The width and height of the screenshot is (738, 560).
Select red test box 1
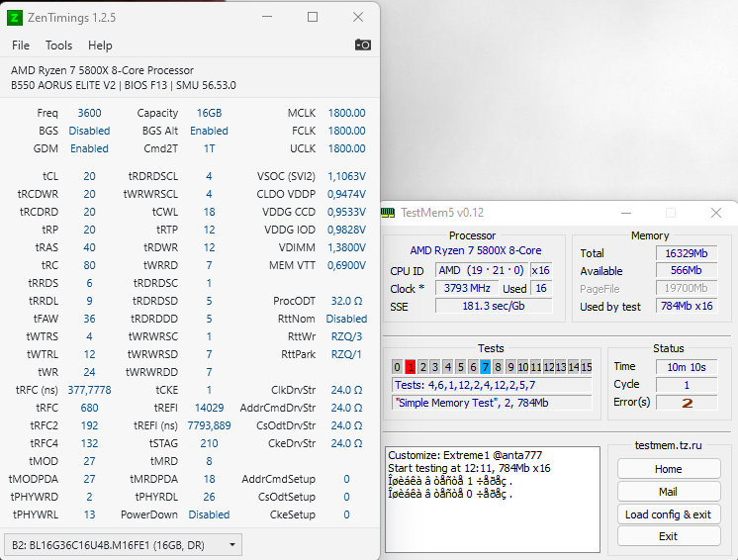click(x=410, y=367)
